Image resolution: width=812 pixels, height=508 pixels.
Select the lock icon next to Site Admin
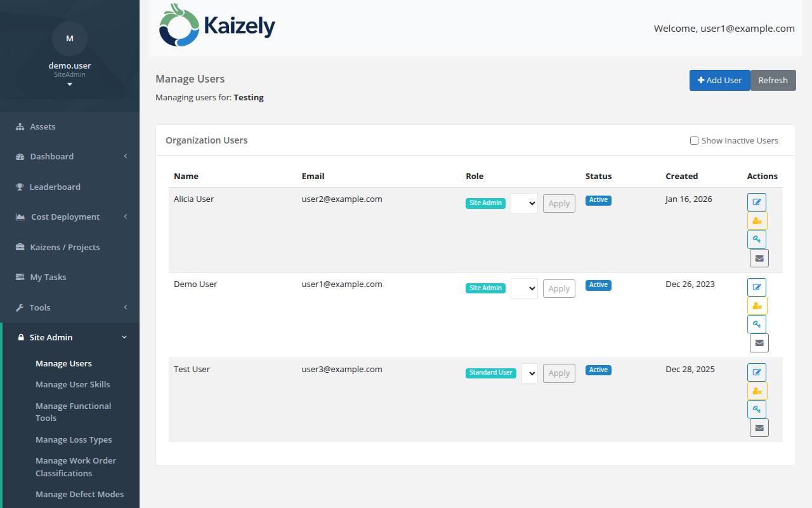[20, 337]
